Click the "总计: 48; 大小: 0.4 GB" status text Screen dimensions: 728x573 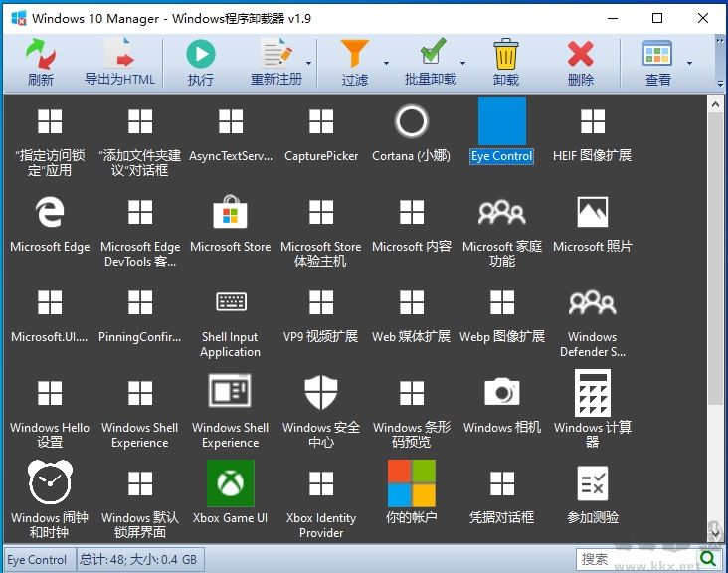tap(138, 559)
